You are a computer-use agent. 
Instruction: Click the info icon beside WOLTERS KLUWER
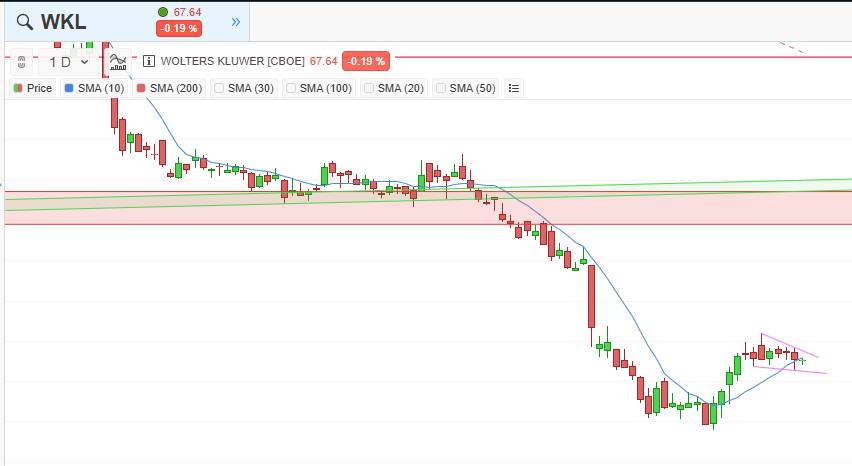148,61
